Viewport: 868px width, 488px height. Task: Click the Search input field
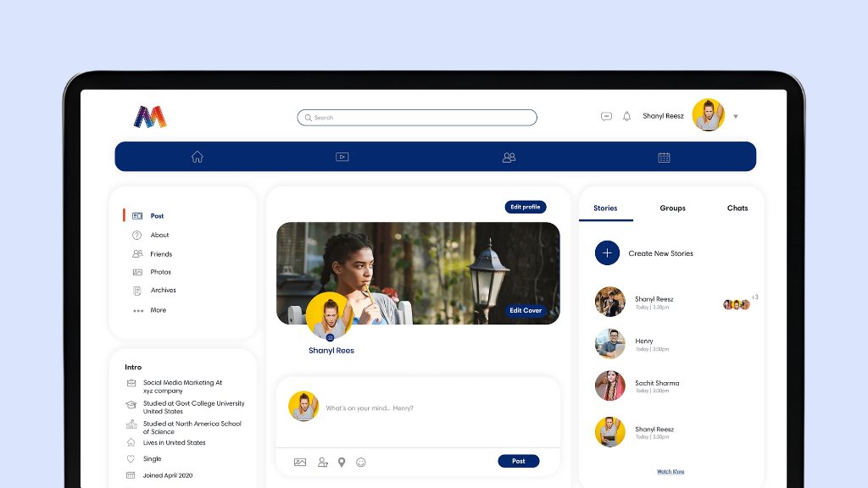(x=417, y=118)
